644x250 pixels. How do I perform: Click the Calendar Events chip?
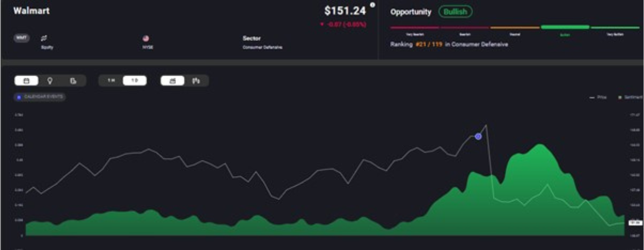[x=40, y=97]
